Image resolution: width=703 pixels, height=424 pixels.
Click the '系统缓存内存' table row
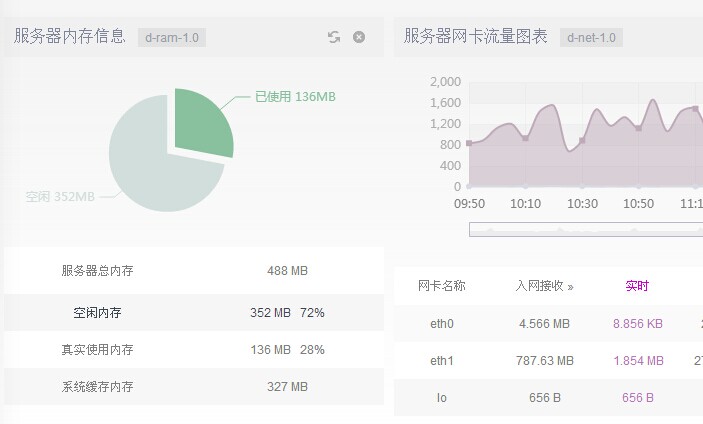pos(193,387)
